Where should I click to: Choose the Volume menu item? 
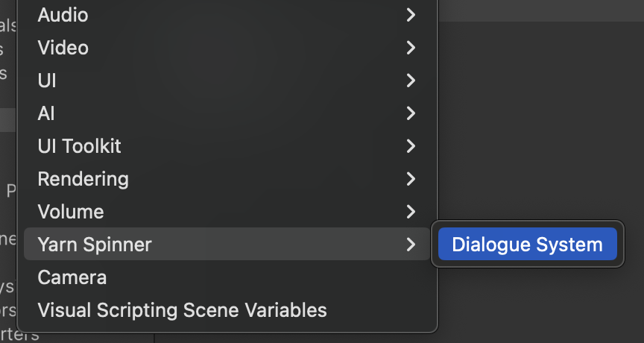click(x=71, y=212)
